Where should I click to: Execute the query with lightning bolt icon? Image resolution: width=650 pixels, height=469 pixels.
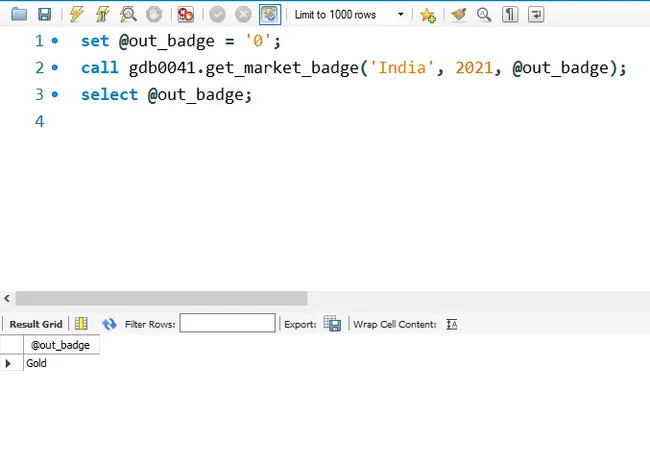77,15
